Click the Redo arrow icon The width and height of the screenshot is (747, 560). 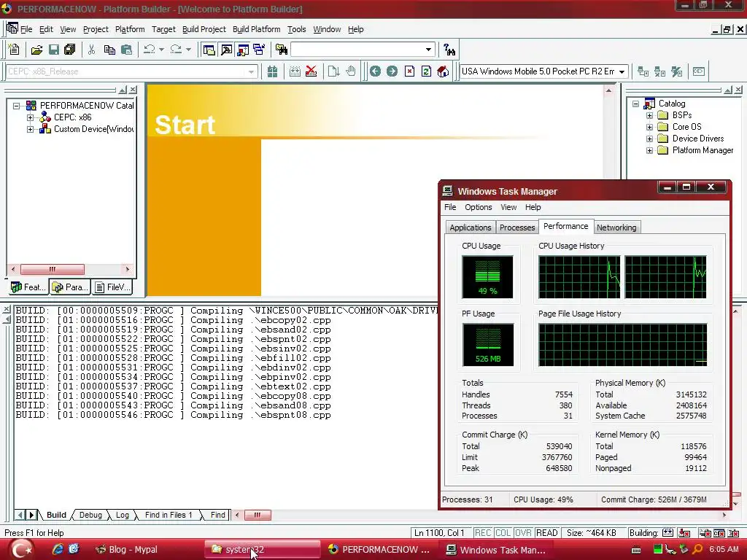176,50
